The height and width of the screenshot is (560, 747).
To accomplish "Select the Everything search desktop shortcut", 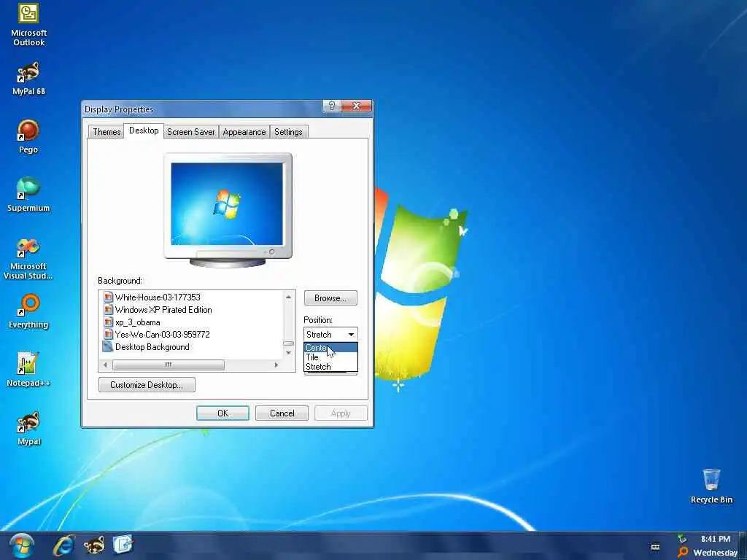I will (28, 312).
